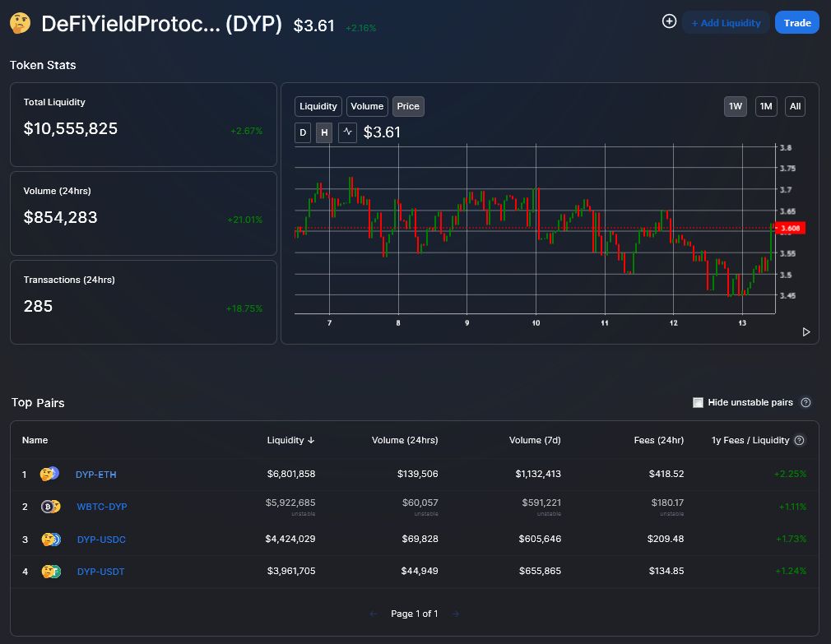The width and height of the screenshot is (831, 644).
Task: Click the WBTC-DYP pair token icon
Action: 50,507
